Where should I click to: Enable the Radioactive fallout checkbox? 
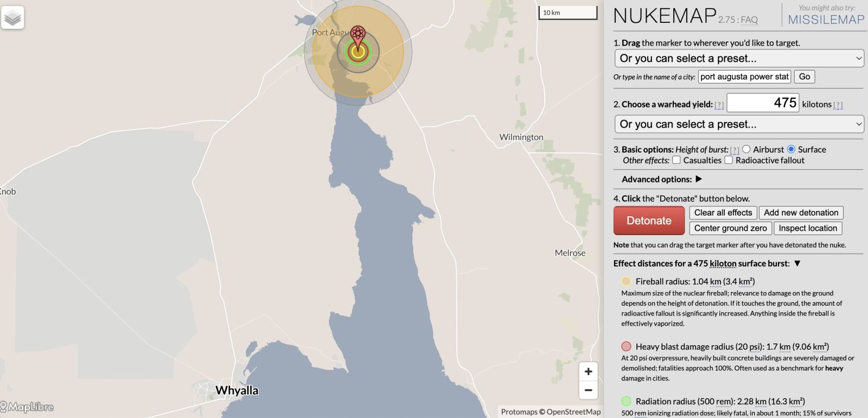click(729, 160)
